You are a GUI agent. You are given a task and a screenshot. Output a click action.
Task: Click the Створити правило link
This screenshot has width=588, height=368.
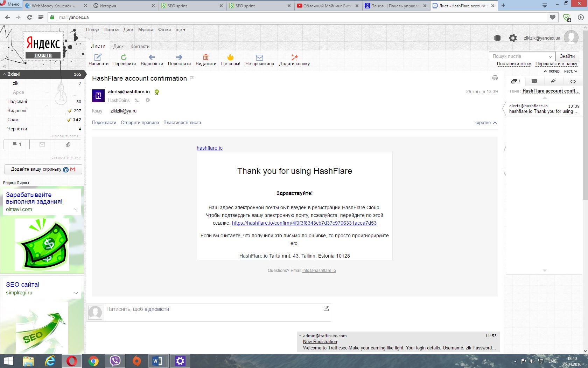point(140,123)
